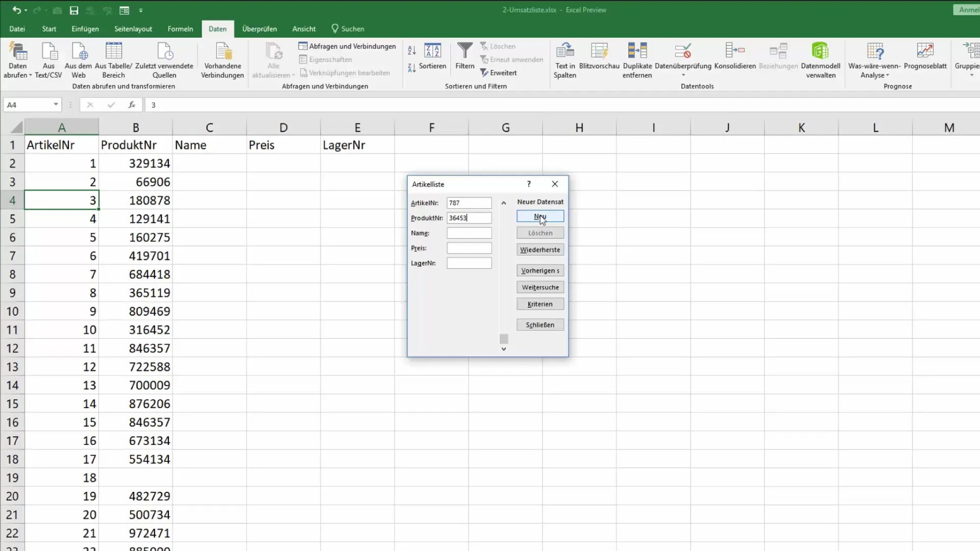Sort descending with the Z-A icon
Screen dimensions: 980x551
[412, 67]
